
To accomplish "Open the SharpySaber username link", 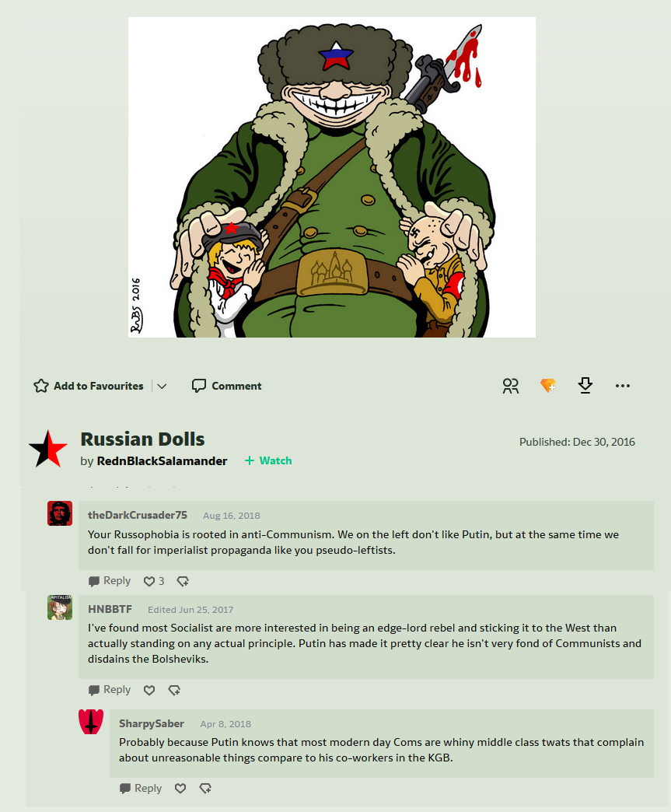I will pos(151,723).
